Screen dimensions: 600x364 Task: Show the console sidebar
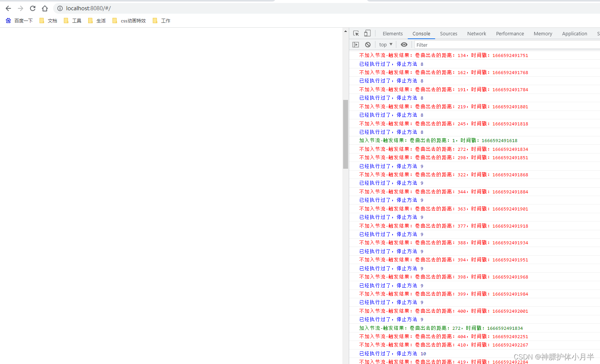point(356,45)
